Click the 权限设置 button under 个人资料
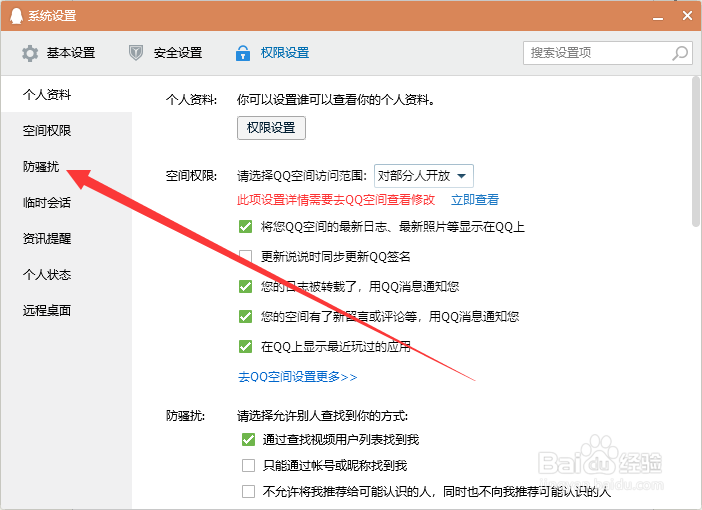This screenshot has width=702, height=510. (271, 128)
